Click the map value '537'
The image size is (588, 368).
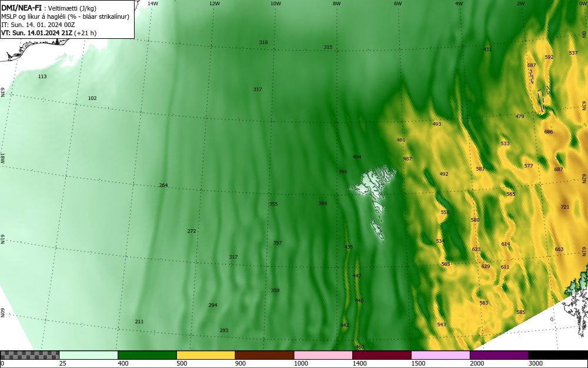(x=573, y=53)
